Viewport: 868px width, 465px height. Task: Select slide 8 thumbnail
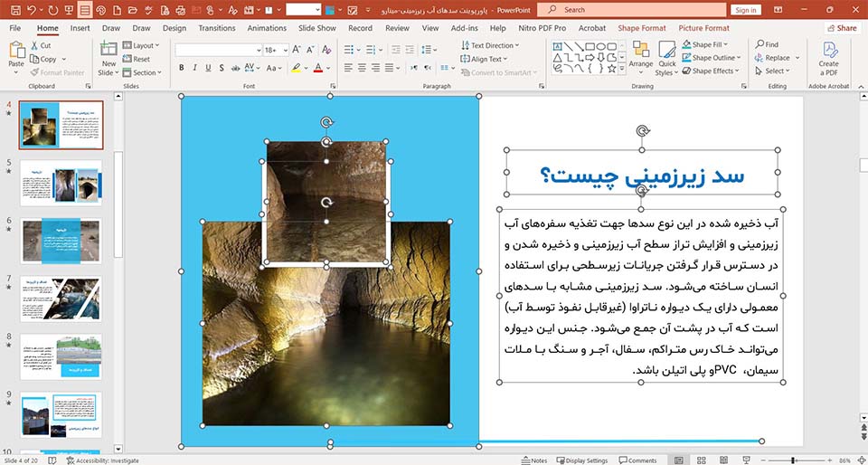point(61,356)
